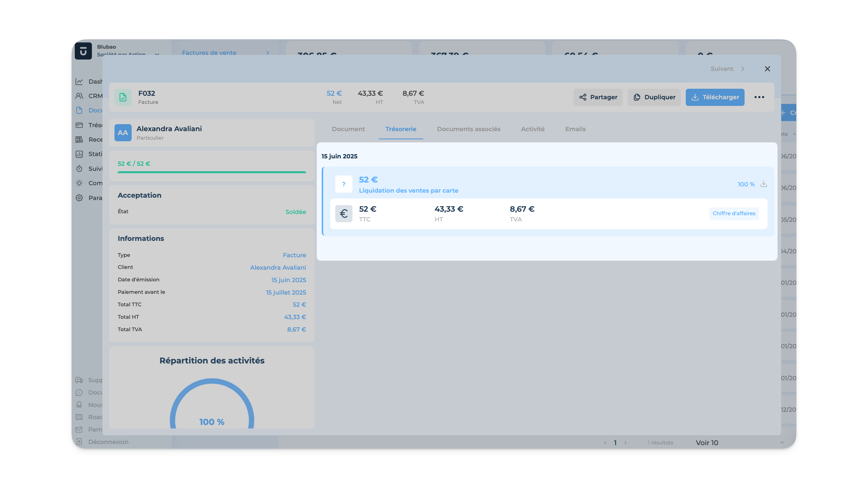Click the download icon beside 100 %
Screen dimensions: 868x488
pos(764,184)
